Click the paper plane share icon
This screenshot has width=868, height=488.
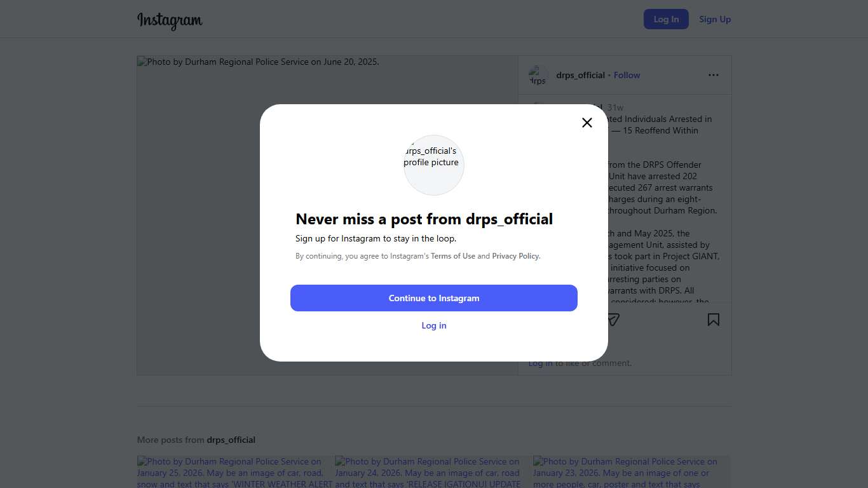(x=613, y=320)
